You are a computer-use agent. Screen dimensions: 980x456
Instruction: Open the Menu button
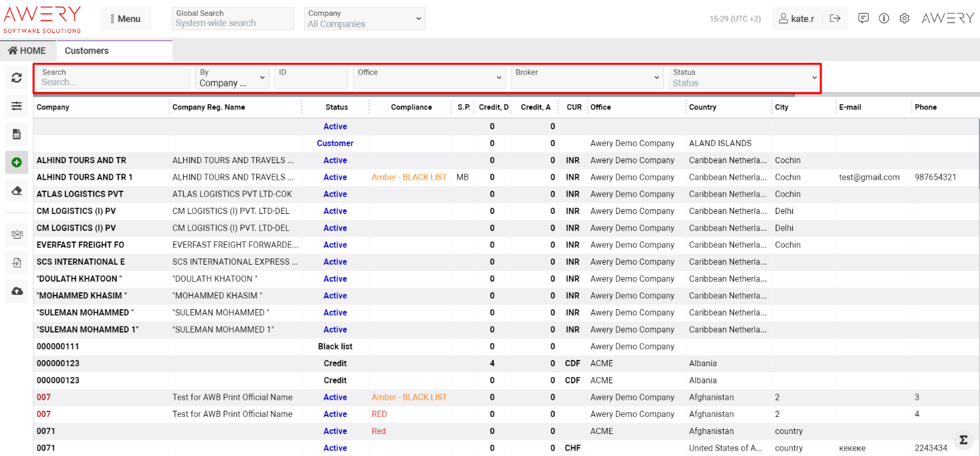125,19
